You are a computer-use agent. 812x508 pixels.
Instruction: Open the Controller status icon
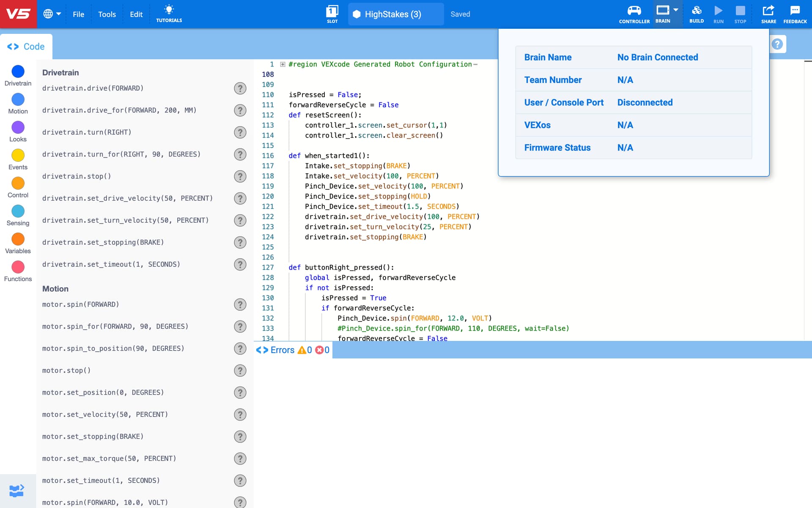(634, 14)
